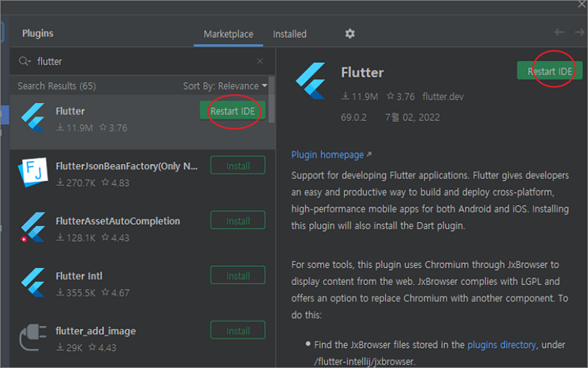Click large Flutter logo in details pane

pyautogui.click(x=311, y=81)
